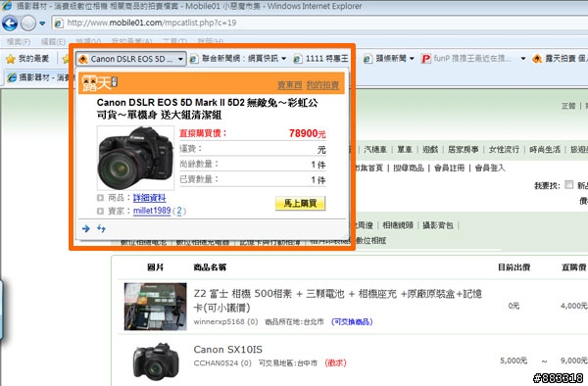This screenshot has height=386, width=588.
Task: Click the Canon web slice icon on favorites bar
Action: [82, 59]
